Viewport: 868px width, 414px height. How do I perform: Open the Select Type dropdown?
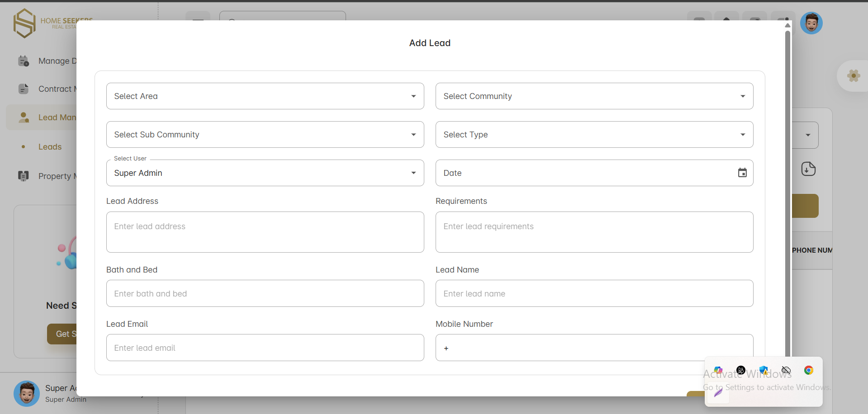(594, 134)
